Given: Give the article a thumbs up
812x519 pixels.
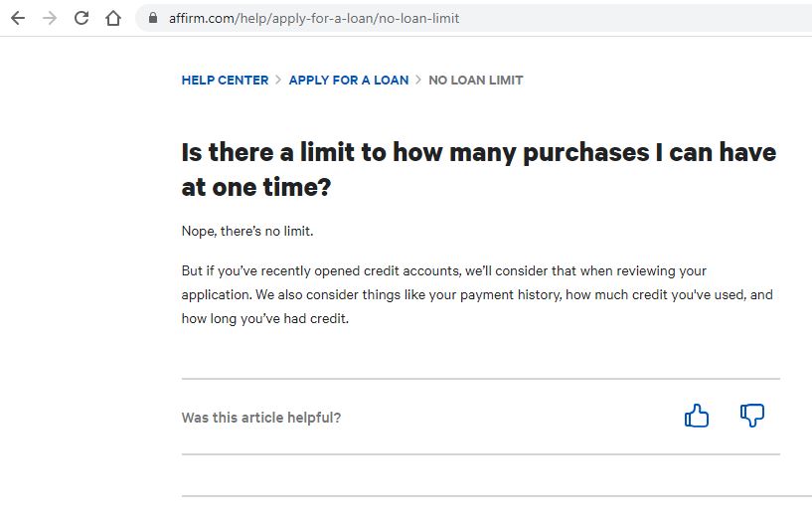Looking at the screenshot, I should (697, 416).
